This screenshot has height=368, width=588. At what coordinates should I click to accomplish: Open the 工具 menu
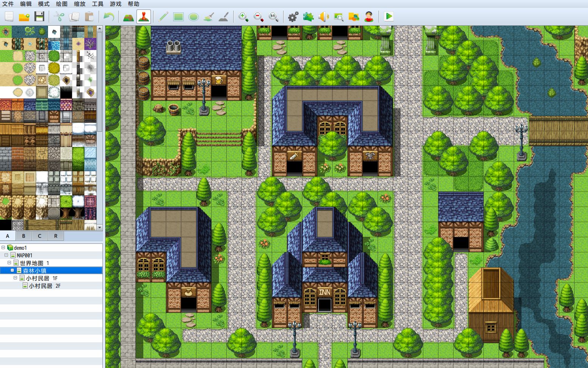point(98,4)
